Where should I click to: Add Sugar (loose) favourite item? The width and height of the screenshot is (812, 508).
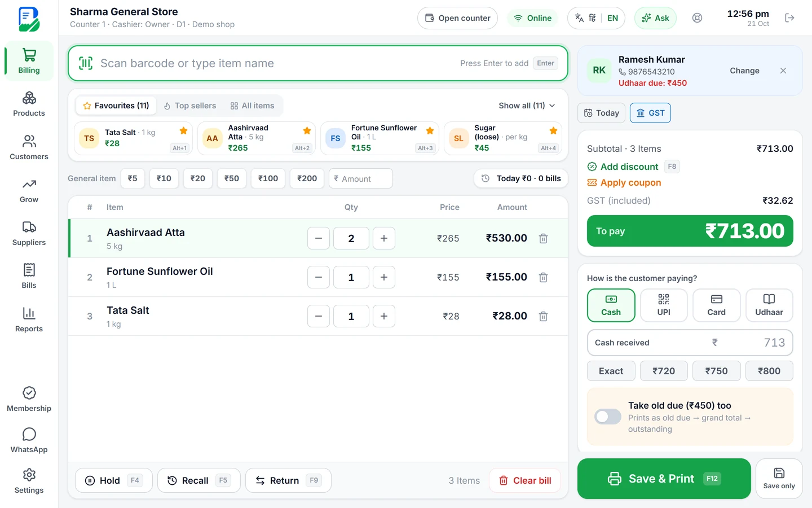click(x=503, y=138)
